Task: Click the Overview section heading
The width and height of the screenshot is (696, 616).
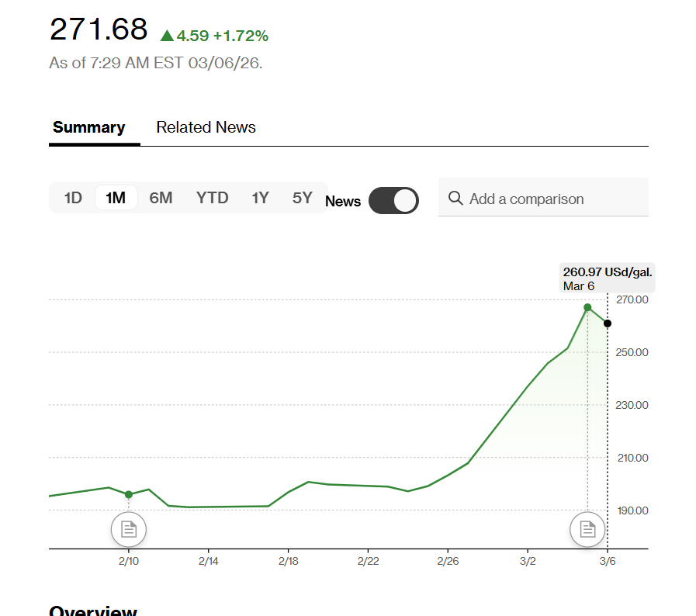Action: coord(93,611)
